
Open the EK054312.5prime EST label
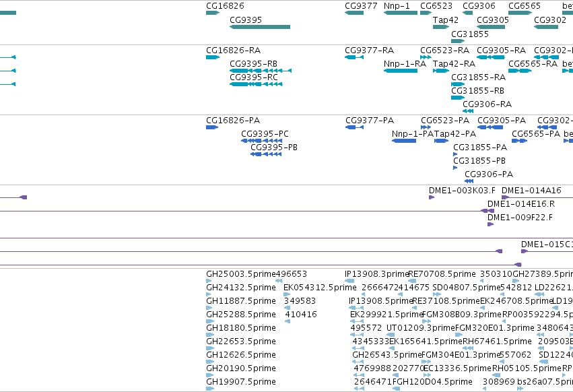pyautogui.click(x=320, y=288)
